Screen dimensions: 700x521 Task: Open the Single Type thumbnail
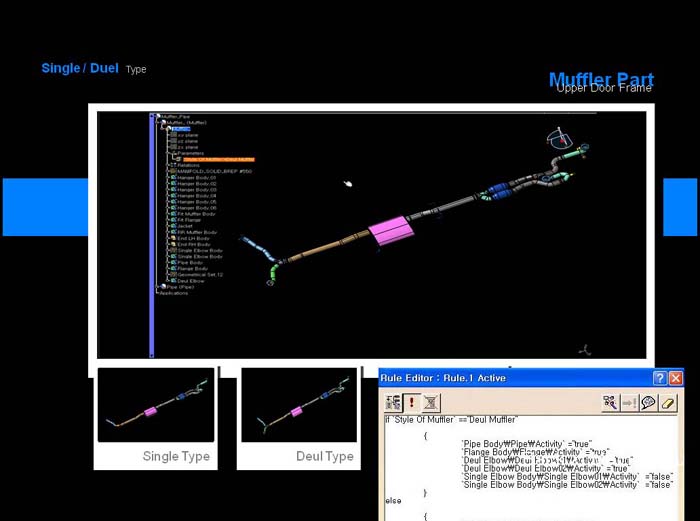click(156, 406)
